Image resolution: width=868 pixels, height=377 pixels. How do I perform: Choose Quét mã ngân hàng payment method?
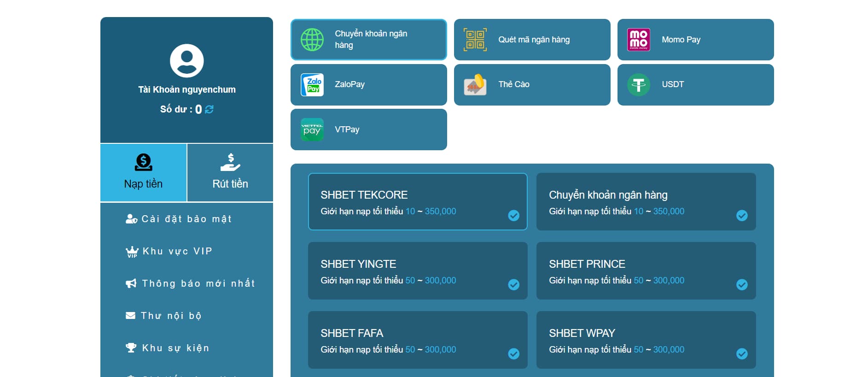coord(532,40)
